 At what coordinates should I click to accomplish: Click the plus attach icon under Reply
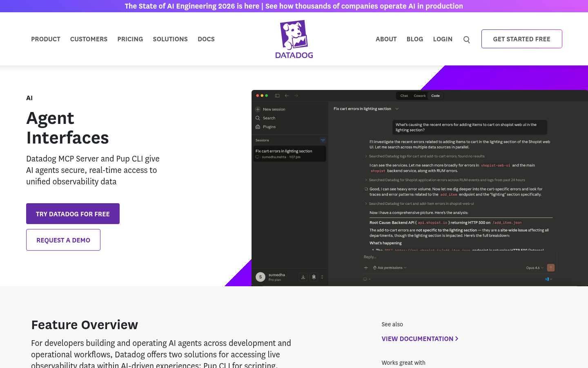[x=366, y=268]
